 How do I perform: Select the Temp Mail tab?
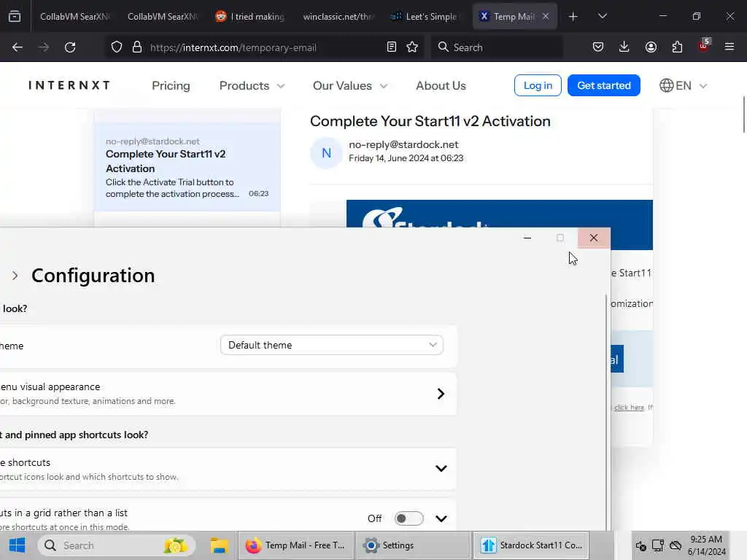click(514, 16)
